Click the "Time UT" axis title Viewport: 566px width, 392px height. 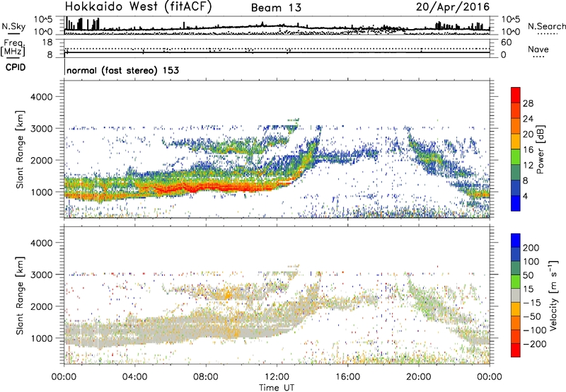(x=277, y=388)
